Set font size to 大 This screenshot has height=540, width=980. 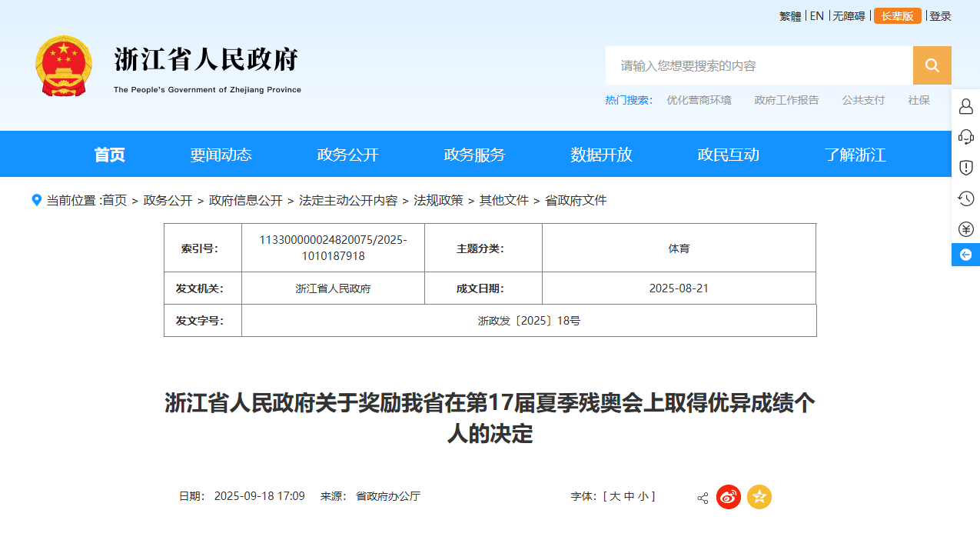[615, 497]
